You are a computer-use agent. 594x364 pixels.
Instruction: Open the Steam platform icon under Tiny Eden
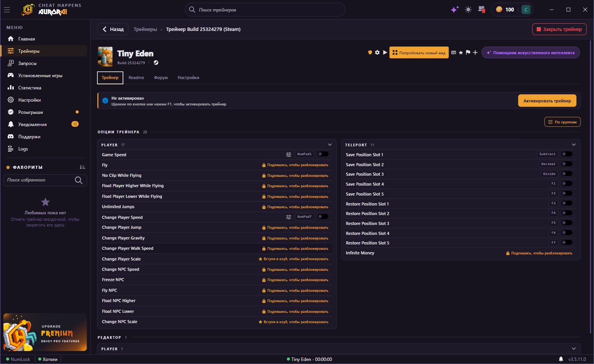pos(156,63)
